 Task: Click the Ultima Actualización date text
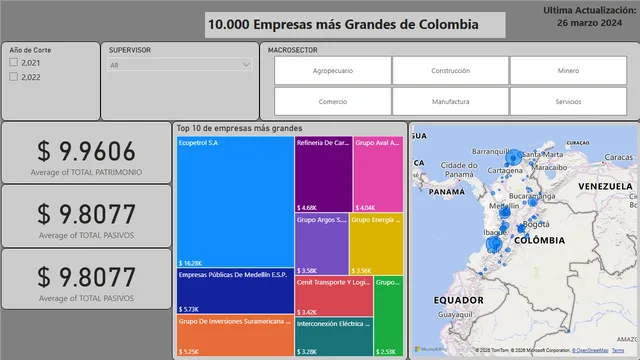point(589,16)
